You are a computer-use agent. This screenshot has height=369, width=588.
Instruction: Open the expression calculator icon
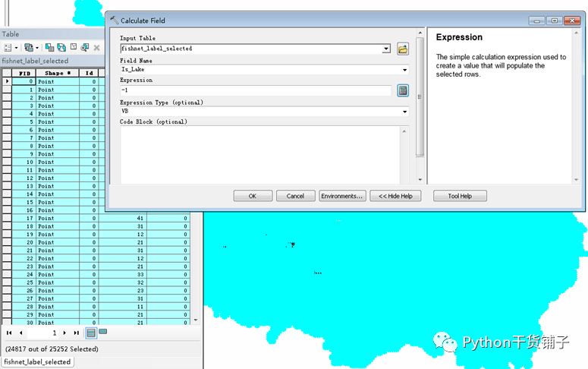tap(403, 90)
